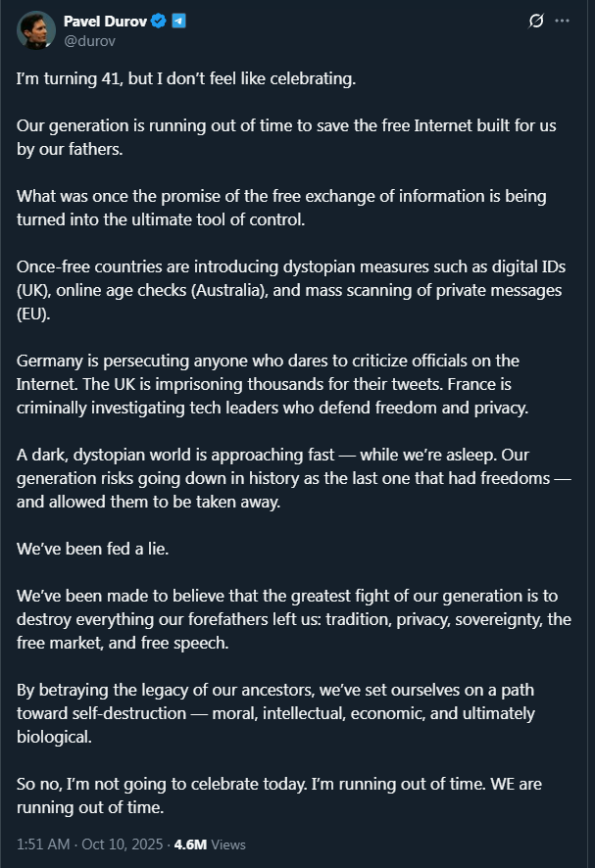595x868 pixels.
Task: Click the 4.6M Views count
Action: tap(210, 844)
